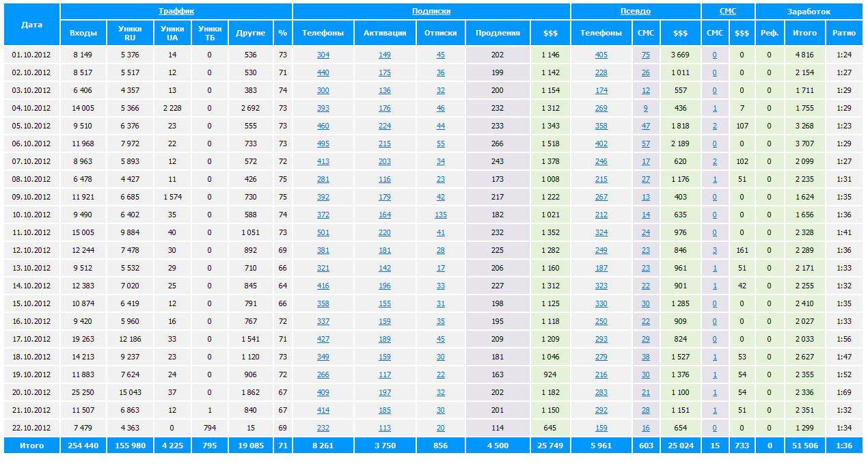Open subscription phones link 501 for 11.10.2012
The height and width of the screenshot is (464, 868).
[323, 232]
